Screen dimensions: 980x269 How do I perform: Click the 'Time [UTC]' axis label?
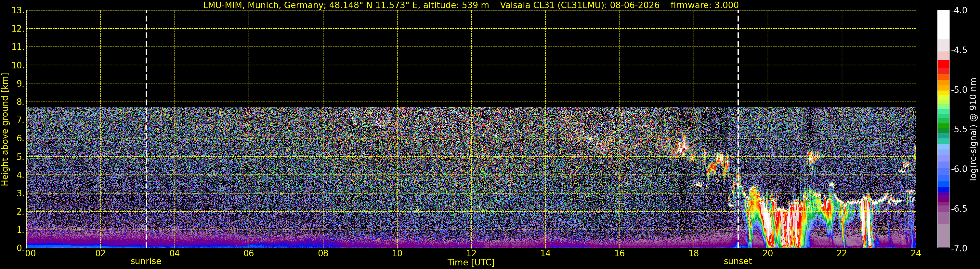tap(471, 262)
